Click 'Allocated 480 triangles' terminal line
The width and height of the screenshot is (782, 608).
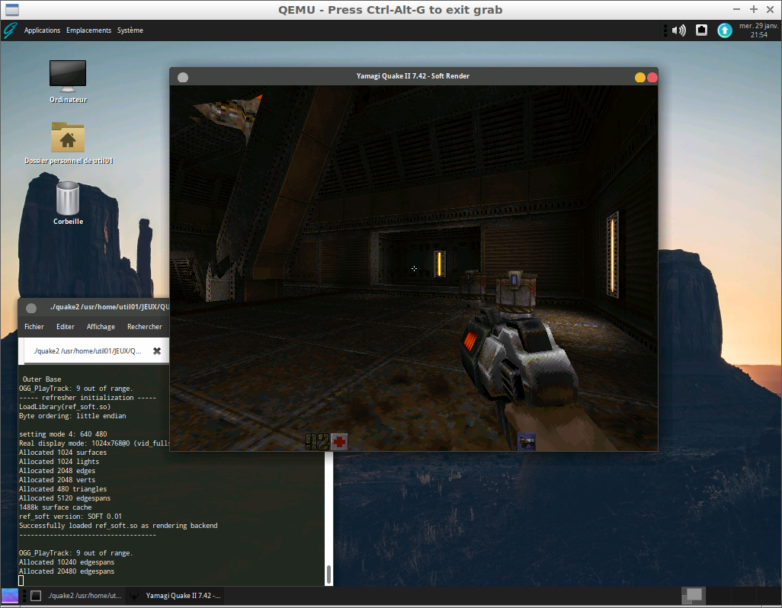62,489
